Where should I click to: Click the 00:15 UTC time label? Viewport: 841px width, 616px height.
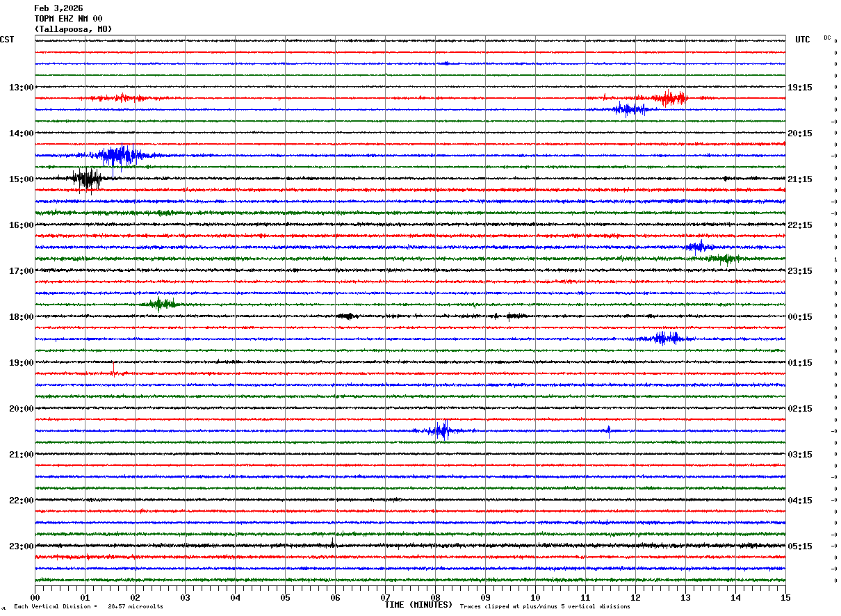799,317
